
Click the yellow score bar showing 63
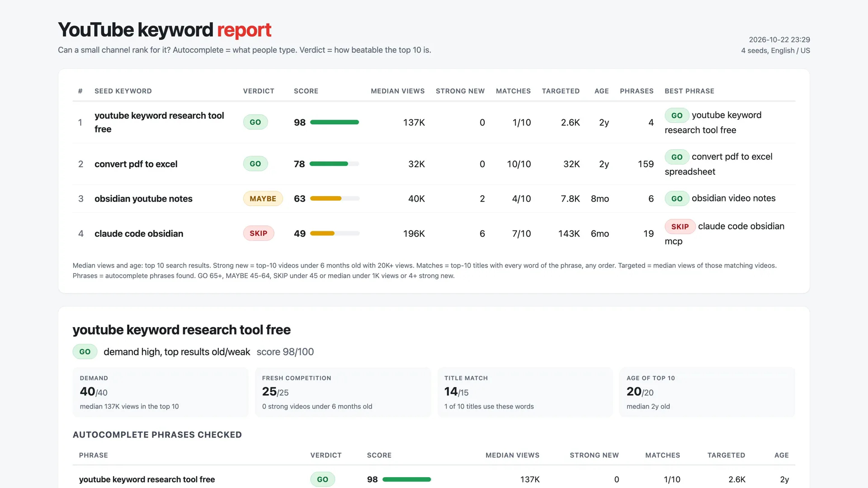point(335,199)
